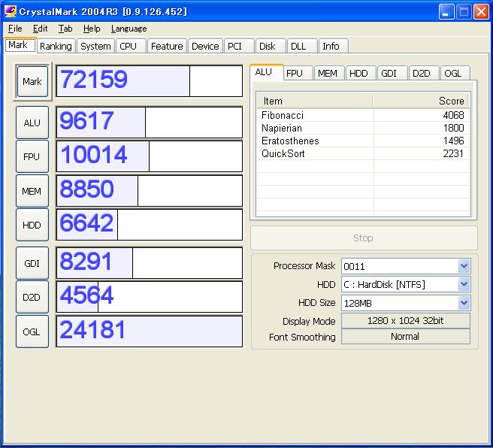Switch to the Feature tab
The width and height of the screenshot is (493, 448).
[167, 46]
